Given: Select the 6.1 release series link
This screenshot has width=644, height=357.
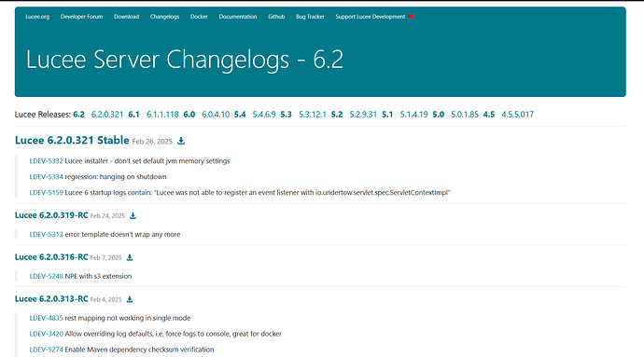Looking at the screenshot, I should click(x=133, y=115).
